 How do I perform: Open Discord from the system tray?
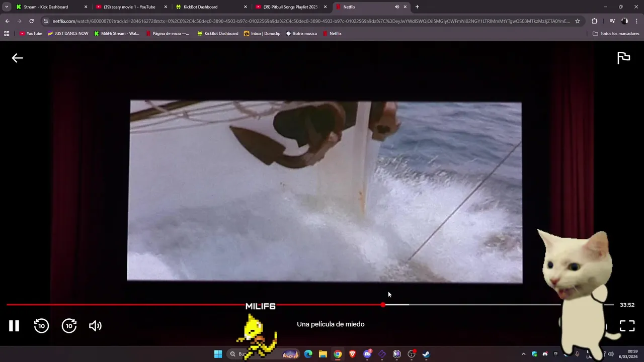(x=545, y=354)
